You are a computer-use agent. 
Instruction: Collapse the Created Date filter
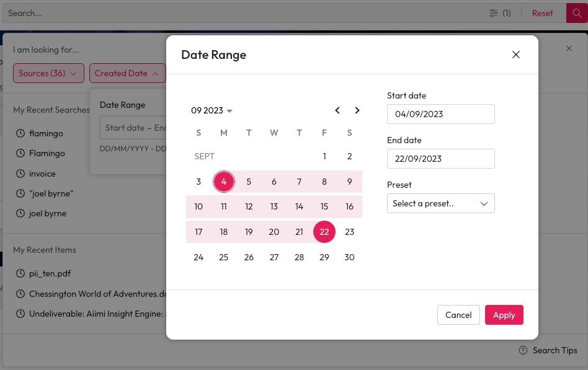tap(127, 73)
